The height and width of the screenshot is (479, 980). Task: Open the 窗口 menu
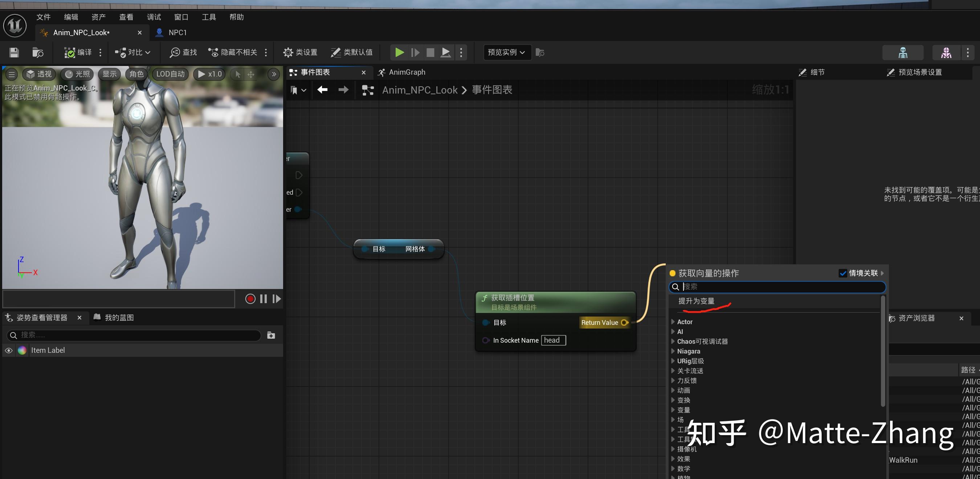[x=181, y=17]
